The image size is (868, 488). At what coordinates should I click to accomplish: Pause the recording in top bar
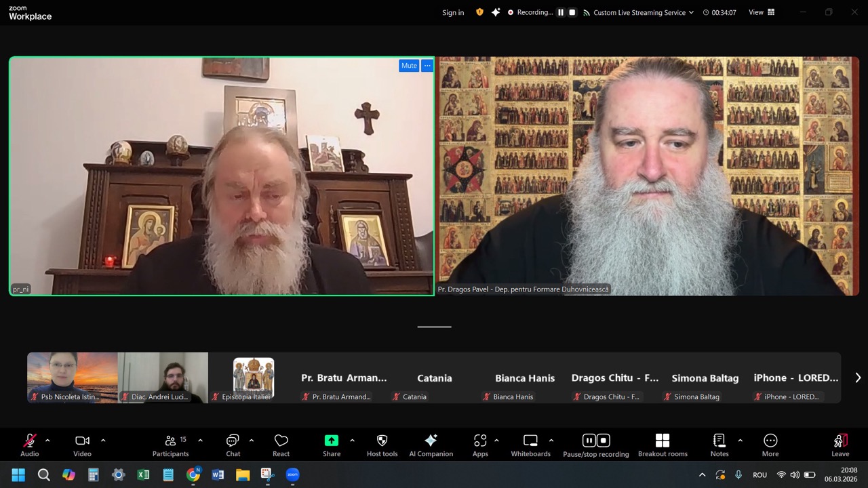pos(561,12)
